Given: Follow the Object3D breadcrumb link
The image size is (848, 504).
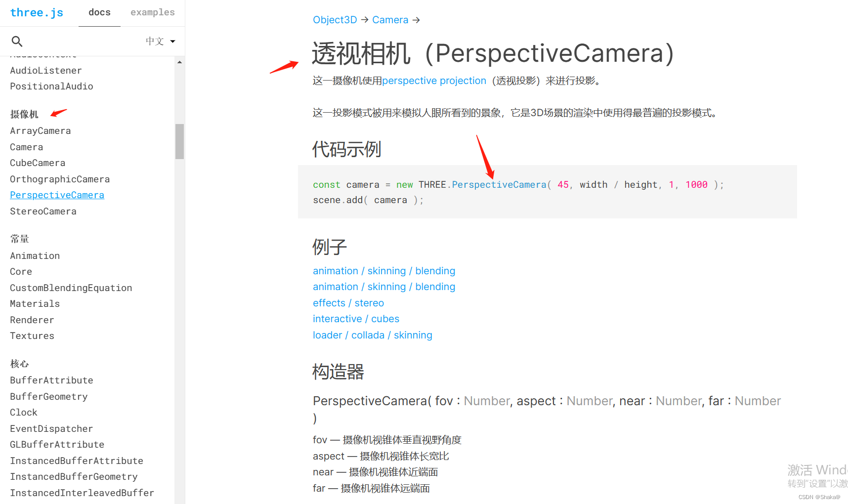Looking at the screenshot, I should coord(335,20).
